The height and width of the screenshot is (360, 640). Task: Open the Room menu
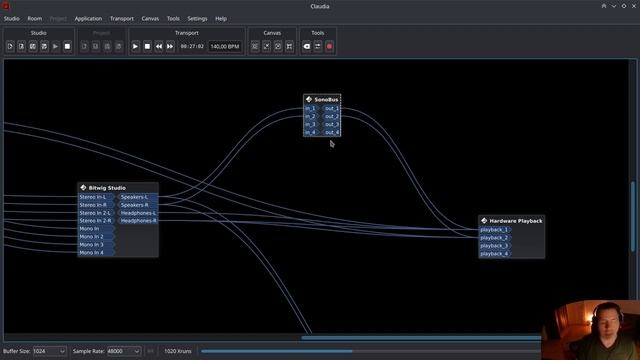pyautogui.click(x=35, y=19)
